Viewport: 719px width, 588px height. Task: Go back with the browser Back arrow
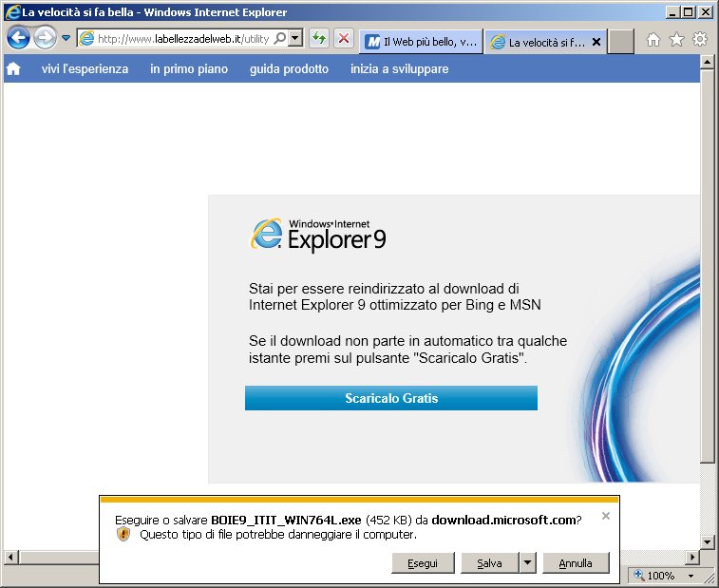click(x=18, y=38)
